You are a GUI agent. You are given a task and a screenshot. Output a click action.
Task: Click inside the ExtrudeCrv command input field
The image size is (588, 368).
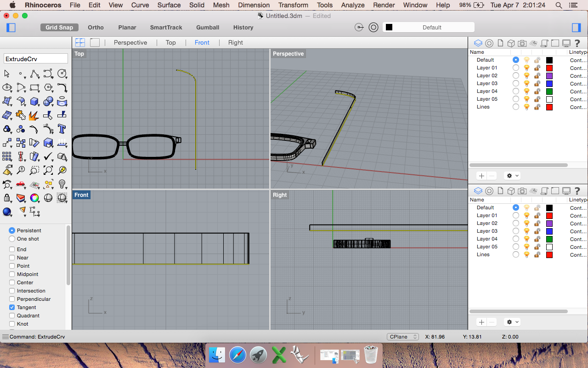(x=35, y=58)
